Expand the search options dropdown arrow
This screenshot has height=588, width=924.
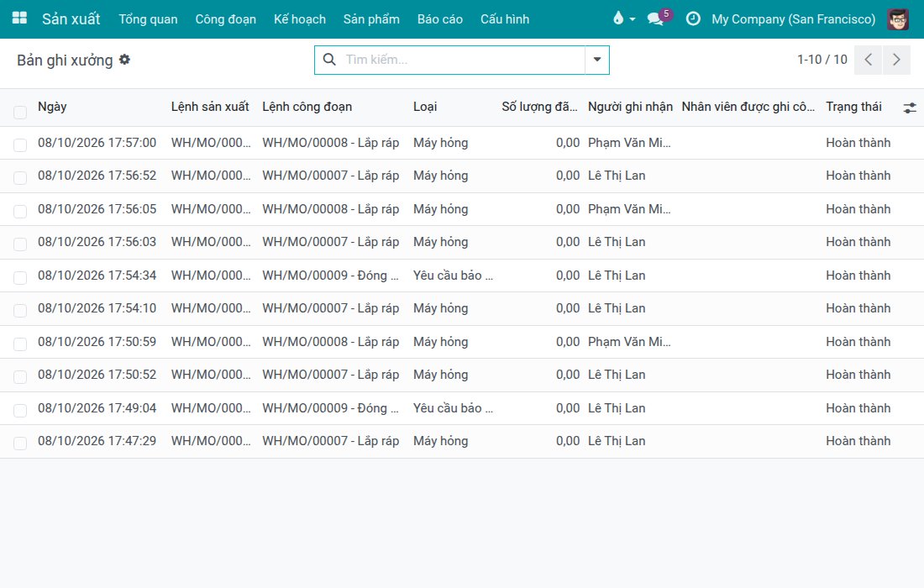597,60
